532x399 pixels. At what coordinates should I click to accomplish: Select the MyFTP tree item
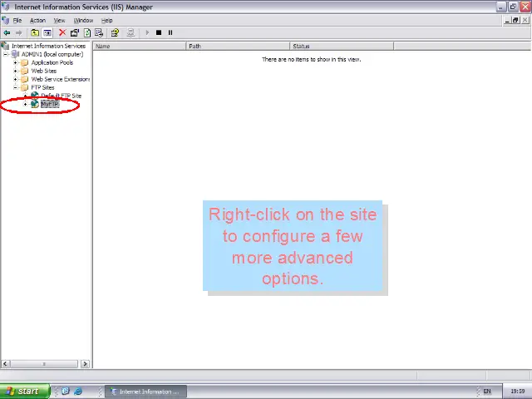(50, 104)
